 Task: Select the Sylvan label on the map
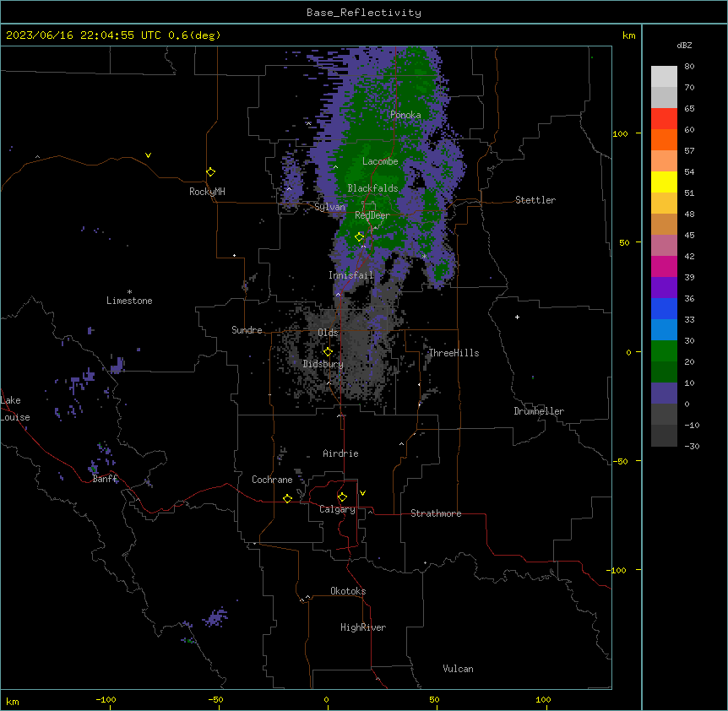point(329,207)
